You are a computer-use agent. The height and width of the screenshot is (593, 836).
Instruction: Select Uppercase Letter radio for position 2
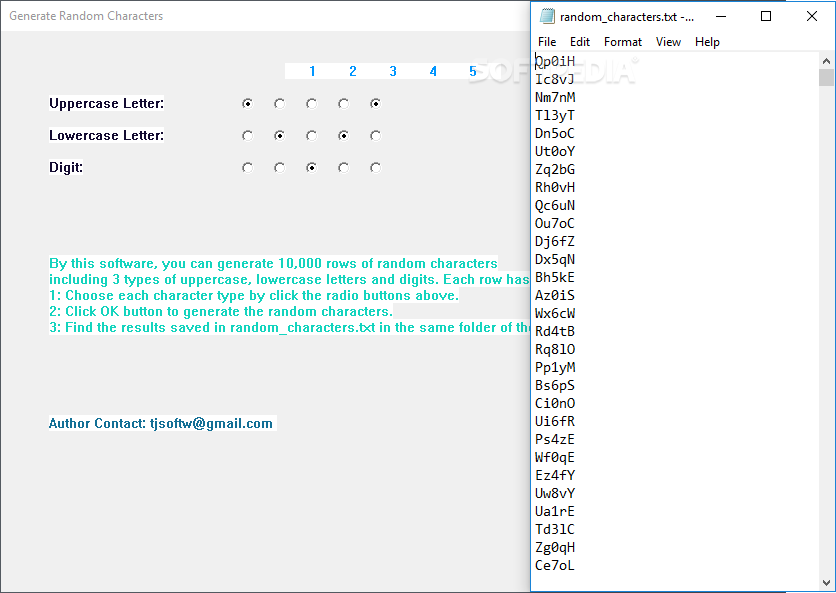(x=279, y=103)
